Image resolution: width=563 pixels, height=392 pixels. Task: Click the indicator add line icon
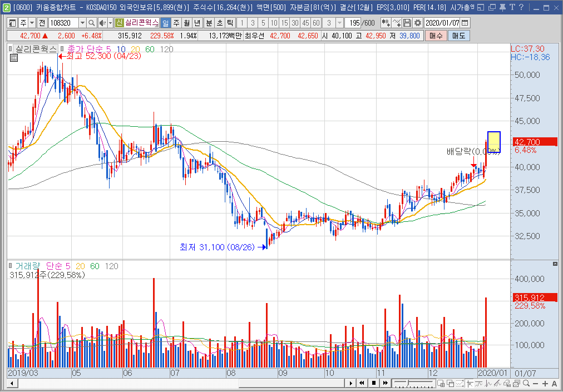(x=397, y=23)
